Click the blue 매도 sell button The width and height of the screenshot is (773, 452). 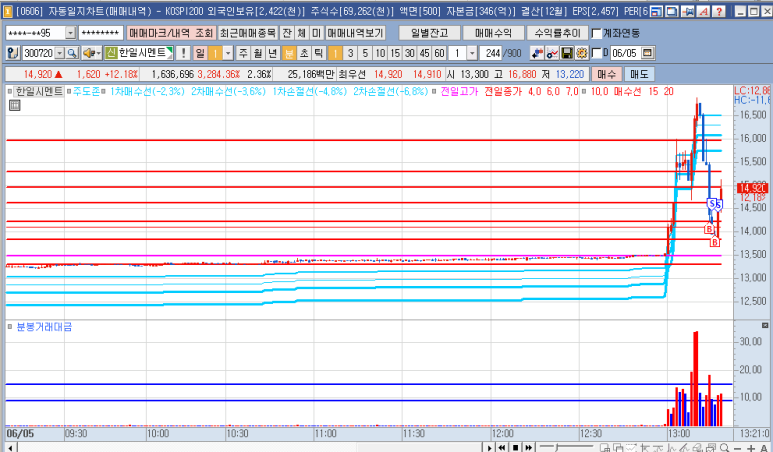(639, 74)
